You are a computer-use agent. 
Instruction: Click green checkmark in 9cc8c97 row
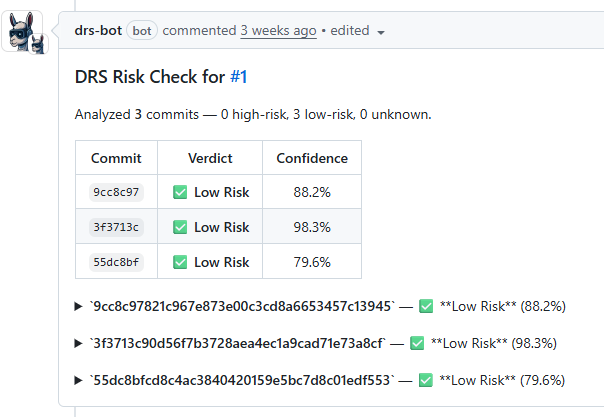click(x=180, y=192)
